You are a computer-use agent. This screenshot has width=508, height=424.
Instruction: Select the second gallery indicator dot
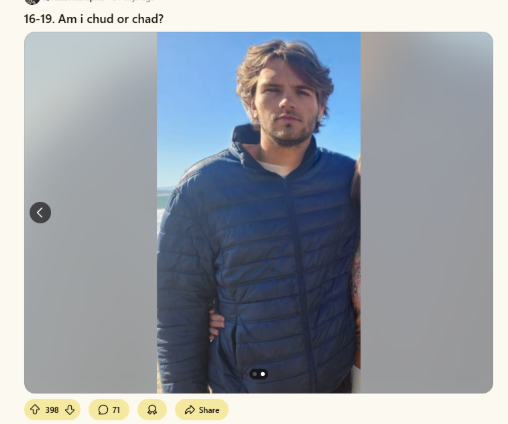click(263, 374)
